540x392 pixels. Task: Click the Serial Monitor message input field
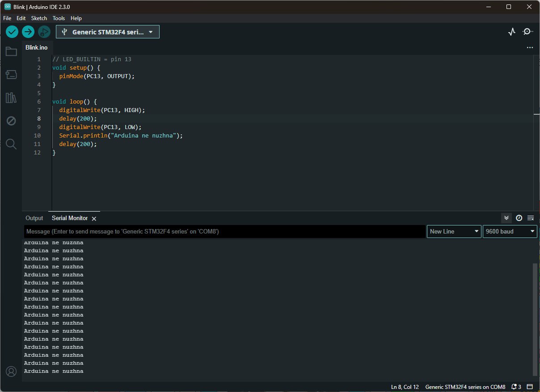[x=225, y=231]
